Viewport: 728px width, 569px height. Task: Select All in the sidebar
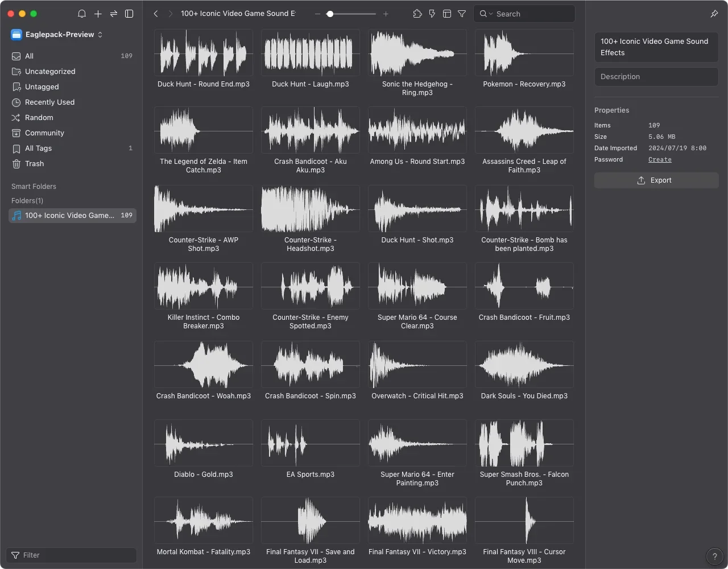tap(72, 56)
